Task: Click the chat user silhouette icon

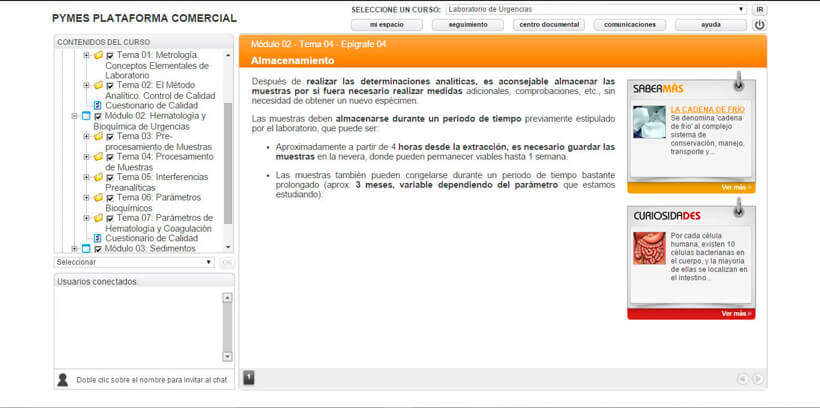Action: coord(63,379)
